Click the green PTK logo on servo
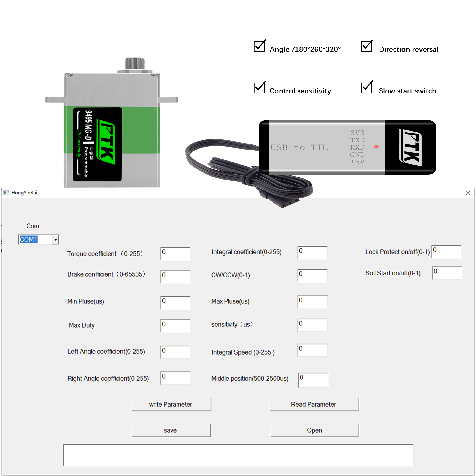 [x=106, y=141]
